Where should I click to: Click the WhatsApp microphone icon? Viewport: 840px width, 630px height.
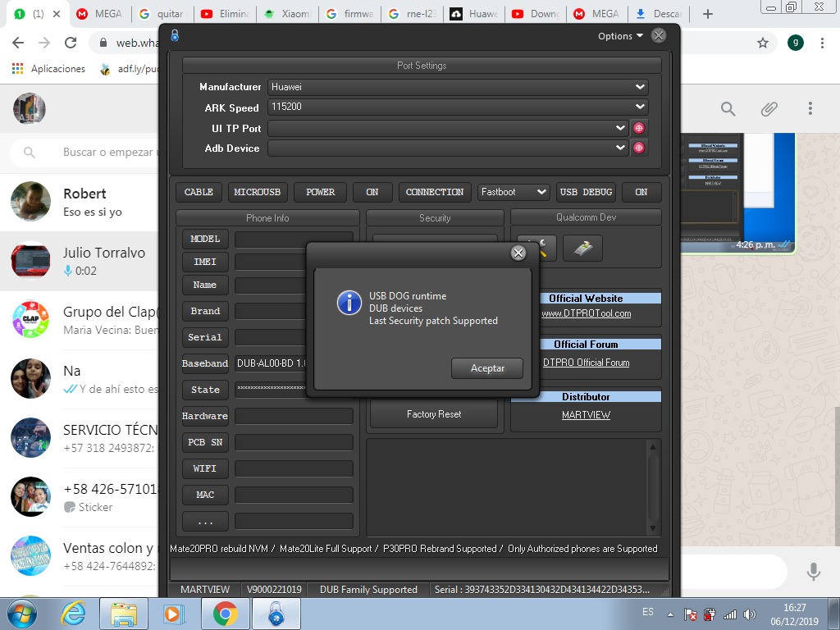coord(813,571)
